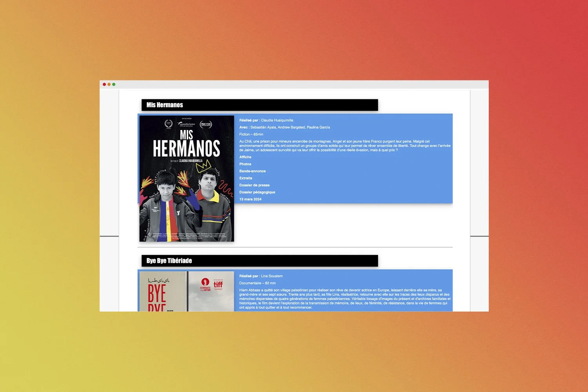Click the Mis Hermanos title header
Screen dimensions: 588x392
[260, 105]
